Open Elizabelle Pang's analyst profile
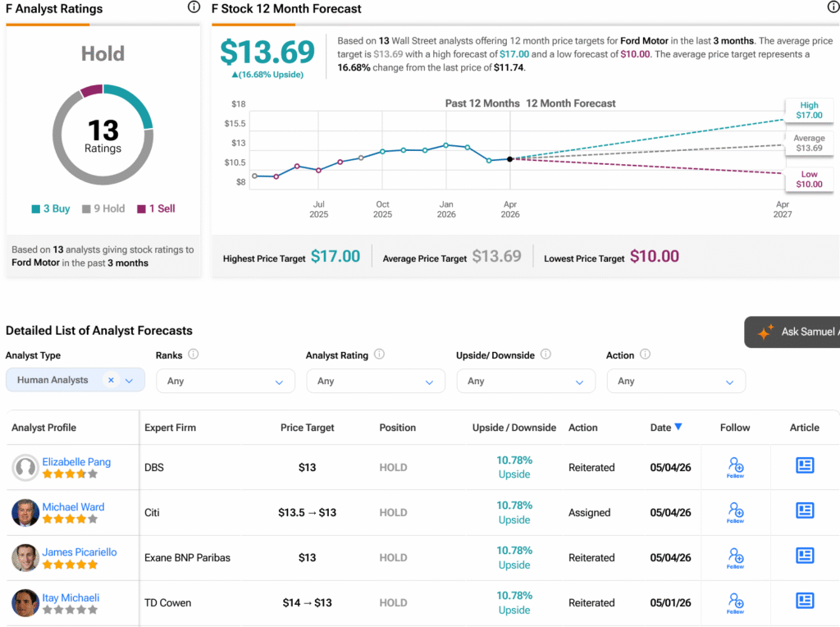840x627 pixels. pyautogui.click(x=76, y=461)
